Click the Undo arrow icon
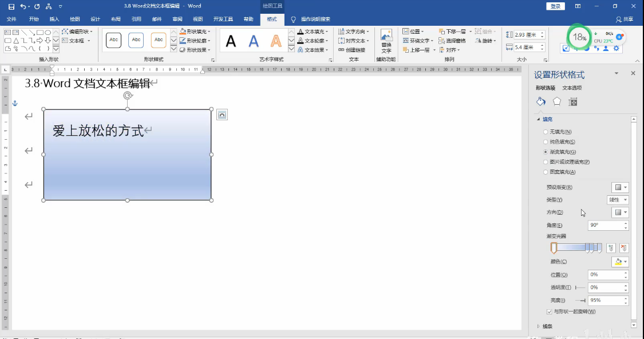 [23, 6]
